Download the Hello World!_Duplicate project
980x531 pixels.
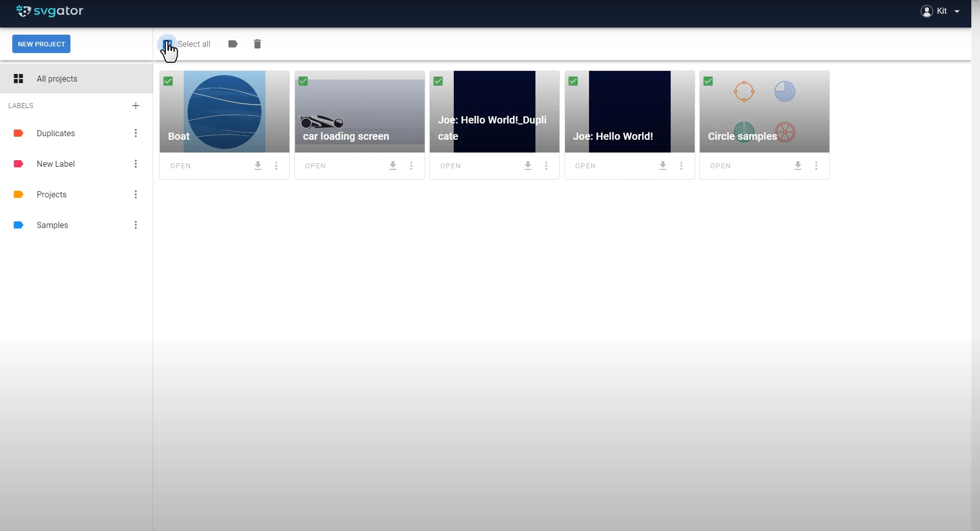528,166
